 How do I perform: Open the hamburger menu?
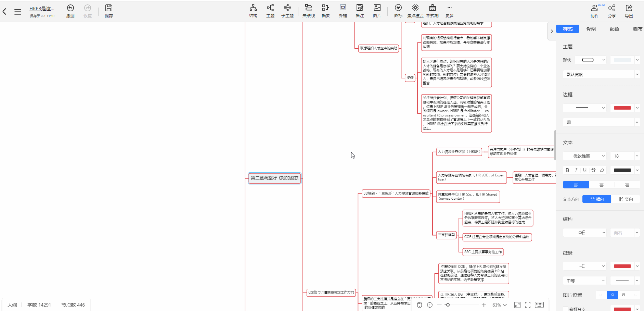[x=18, y=12]
